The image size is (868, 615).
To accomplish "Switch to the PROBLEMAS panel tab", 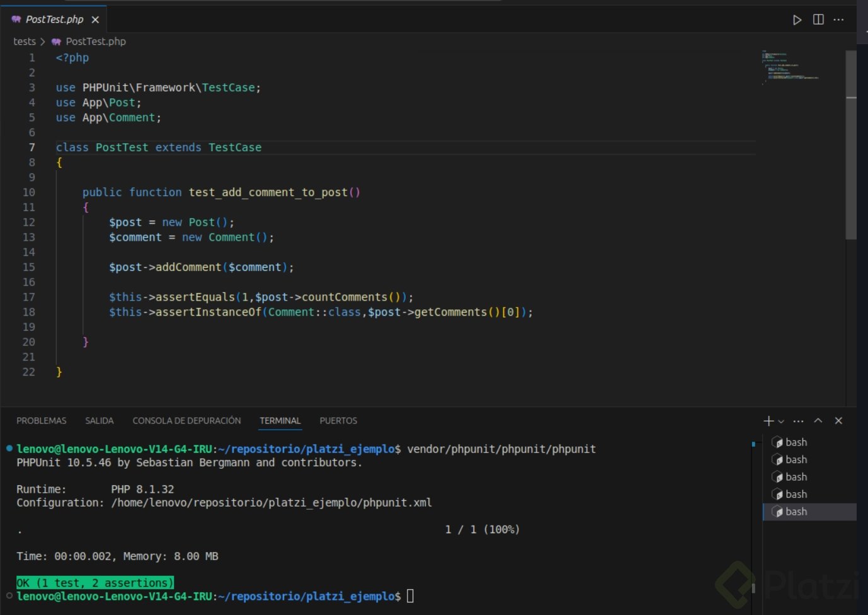I will pos(42,421).
